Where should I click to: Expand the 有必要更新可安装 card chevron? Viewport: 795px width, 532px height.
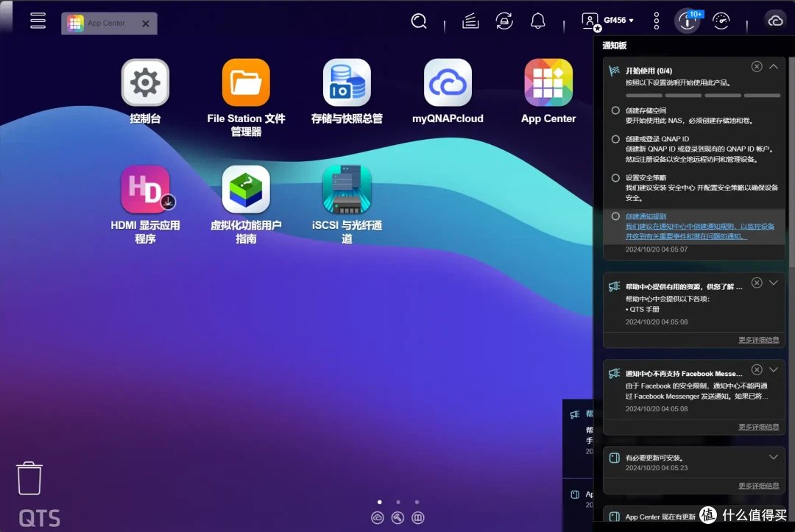point(773,457)
